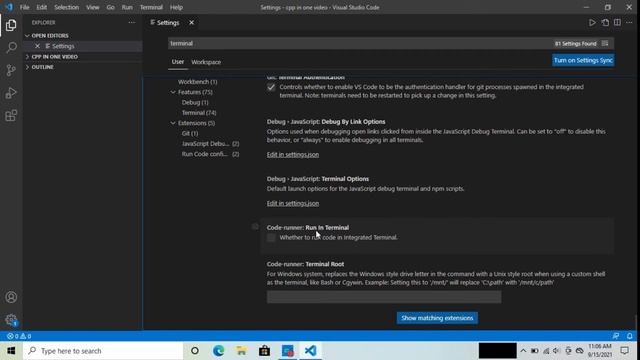Viewport: 640px width, 360px height.
Task: Click the Run In Terminal setting gear
Action: [255, 226]
